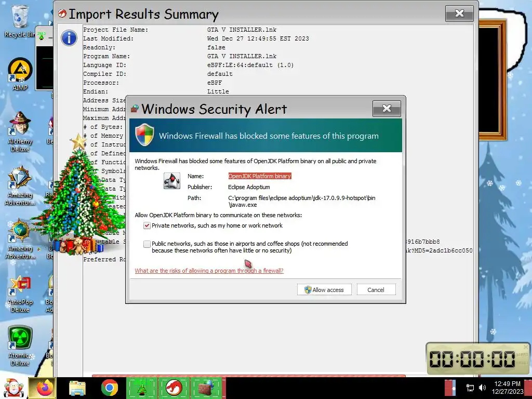The height and width of the screenshot is (399, 532).
Task: Switch to Ghidra dragon taskbar item
Action: point(174,388)
